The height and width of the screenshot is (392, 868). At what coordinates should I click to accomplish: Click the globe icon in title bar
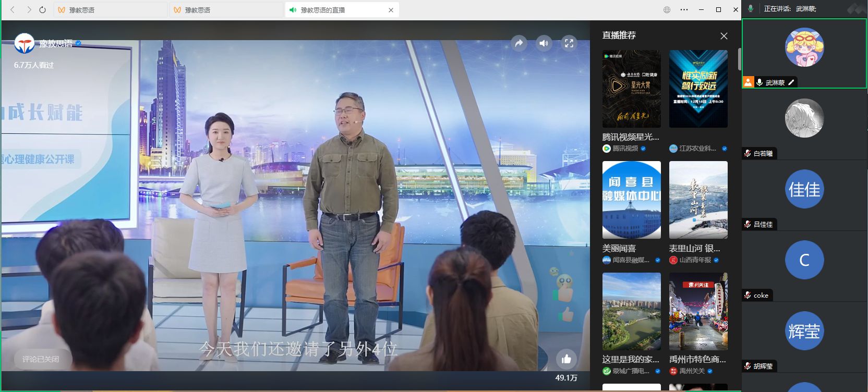pos(667,10)
